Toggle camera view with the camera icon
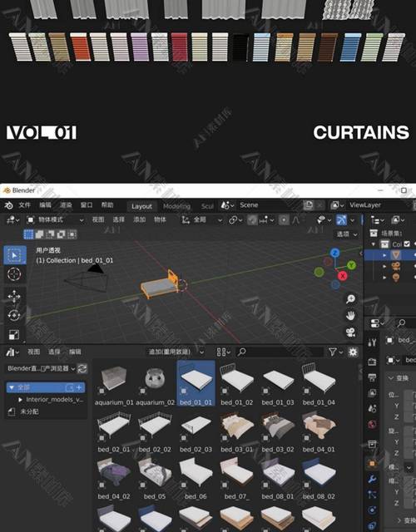 coord(350,332)
